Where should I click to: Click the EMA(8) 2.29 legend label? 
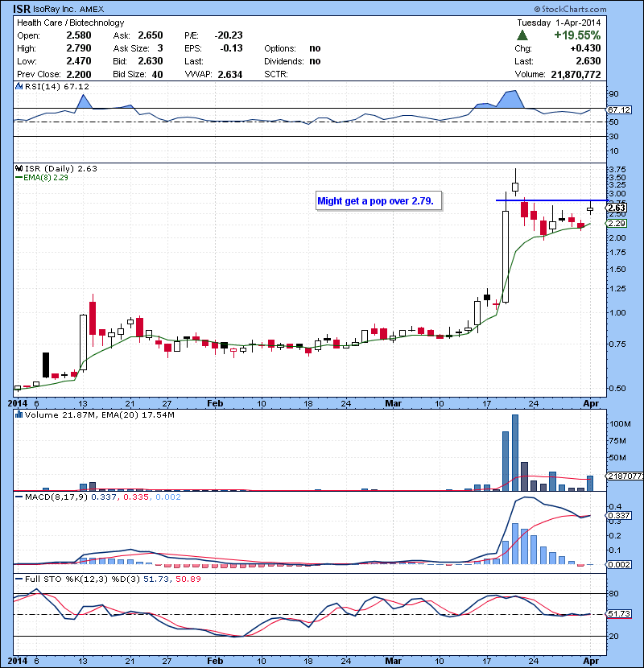pos(46,178)
